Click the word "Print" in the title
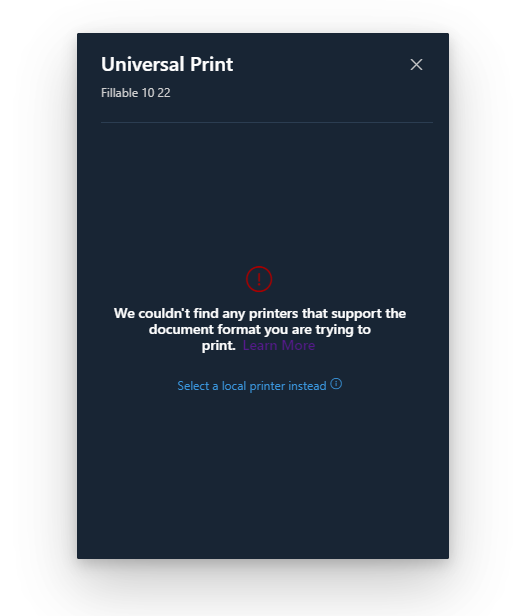This screenshot has height=616, width=522. [x=212, y=64]
